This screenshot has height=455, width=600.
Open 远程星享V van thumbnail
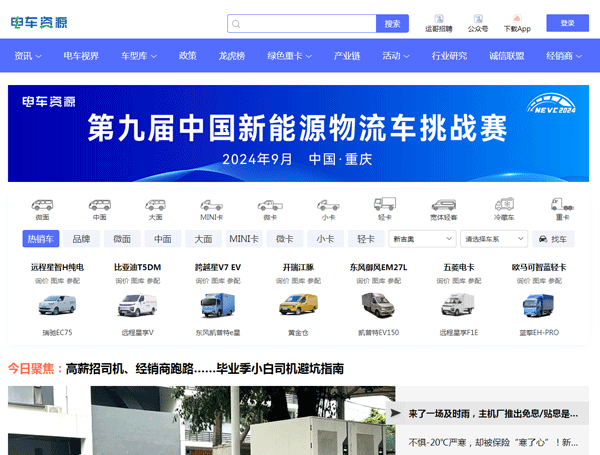137,305
